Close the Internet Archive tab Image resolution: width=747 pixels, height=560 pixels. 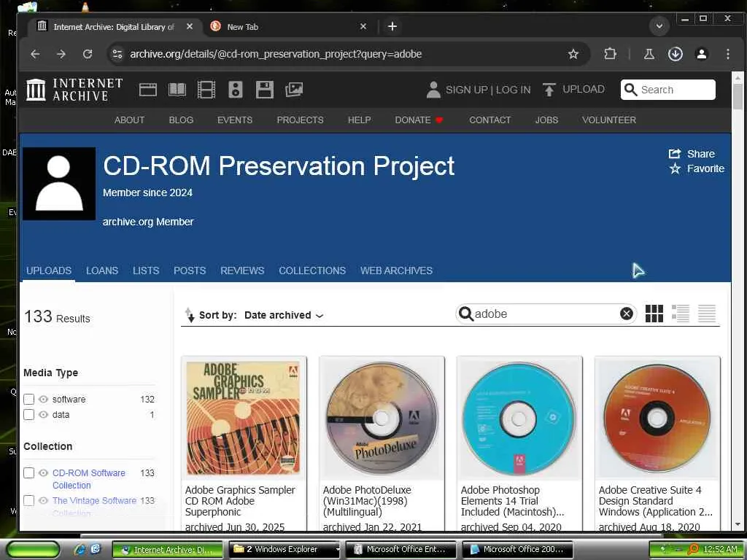[190, 27]
